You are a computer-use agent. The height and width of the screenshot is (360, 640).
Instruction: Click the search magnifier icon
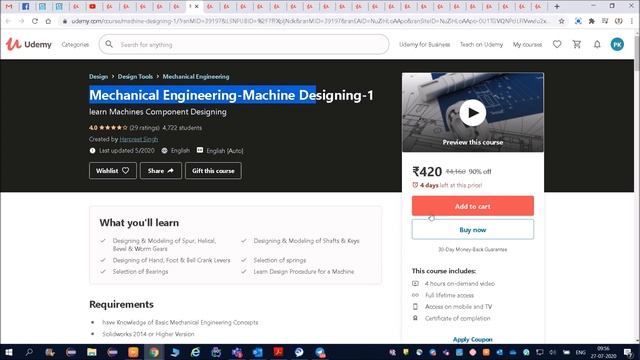(109, 44)
